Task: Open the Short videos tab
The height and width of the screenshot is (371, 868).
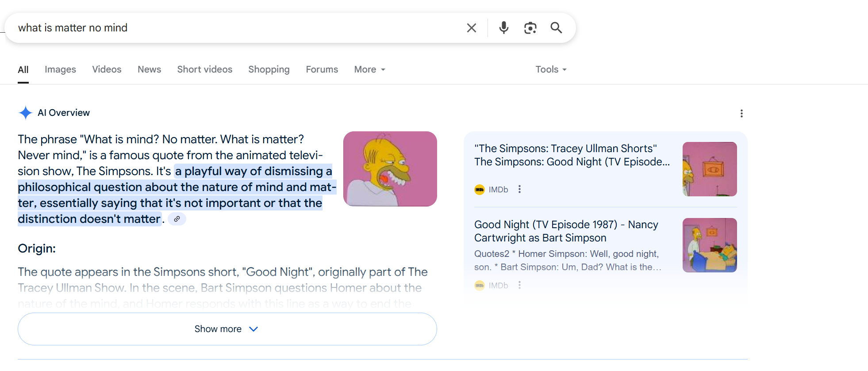Action: [204, 69]
